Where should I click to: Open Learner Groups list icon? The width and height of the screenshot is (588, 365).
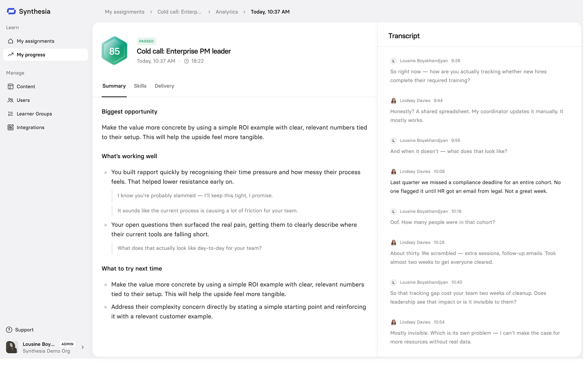11,114
